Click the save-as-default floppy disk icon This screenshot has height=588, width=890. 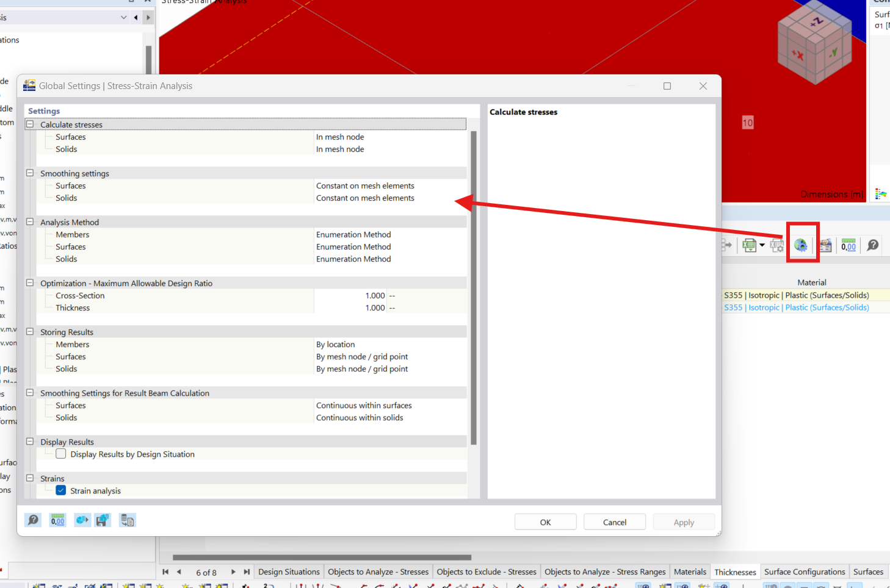(x=103, y=520)
